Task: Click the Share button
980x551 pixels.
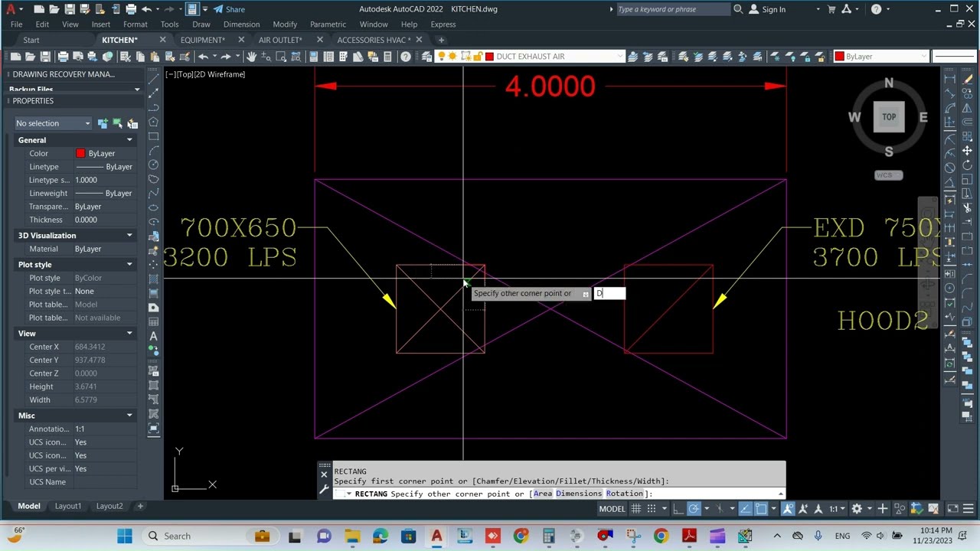Action: pos(229,9)
